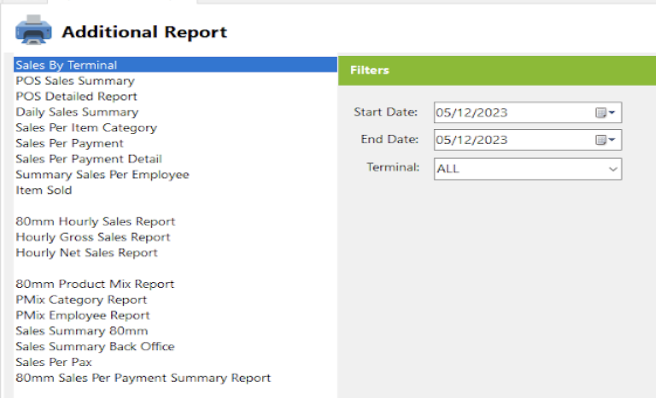The height and width of the screenshot is (398, 656).
Task: Select the Sales Per Payment report
Action: pos(69,143)
